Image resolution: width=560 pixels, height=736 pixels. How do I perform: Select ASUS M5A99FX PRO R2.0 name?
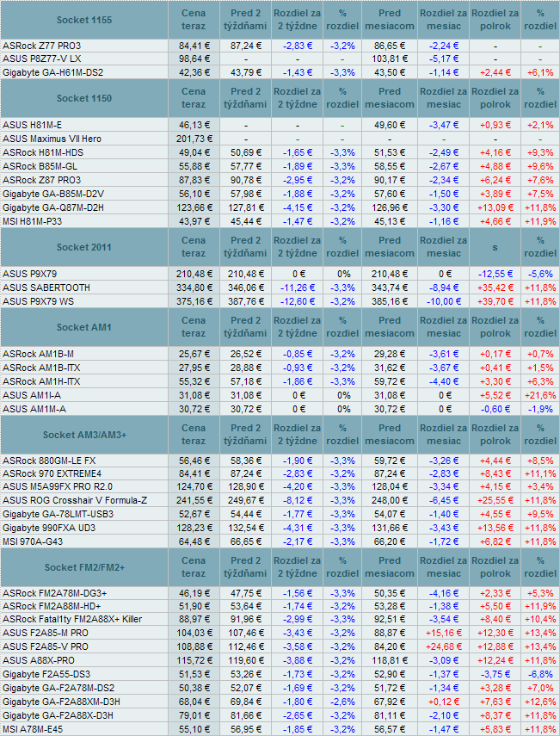click(x=58, y=486)
